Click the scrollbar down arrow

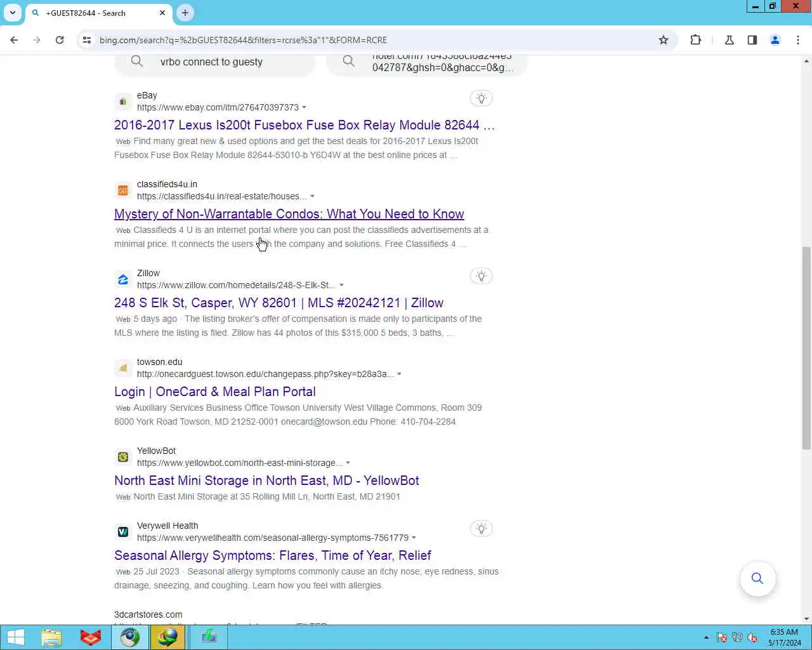pyautogui.click(x=806, y=619)
